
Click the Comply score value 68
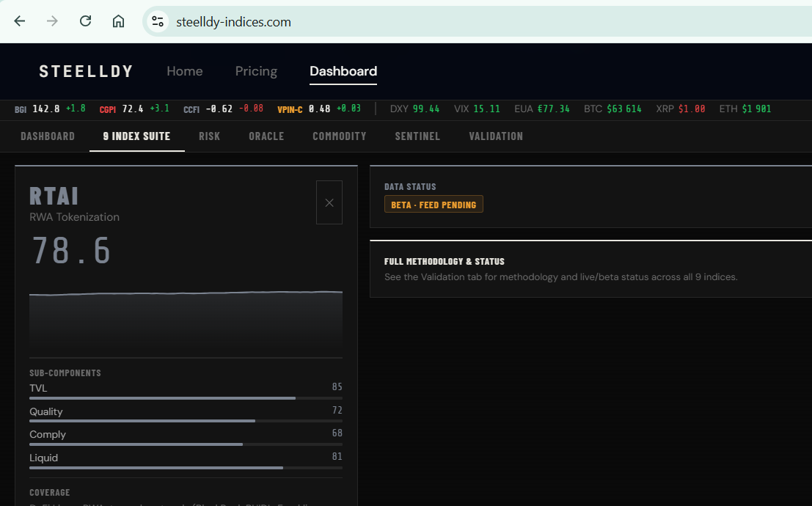pos(337,433)
